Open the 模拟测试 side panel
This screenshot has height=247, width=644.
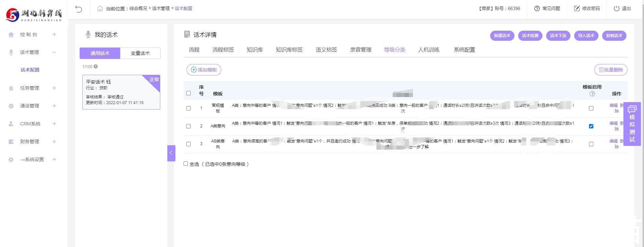click(x=632, y=124)
